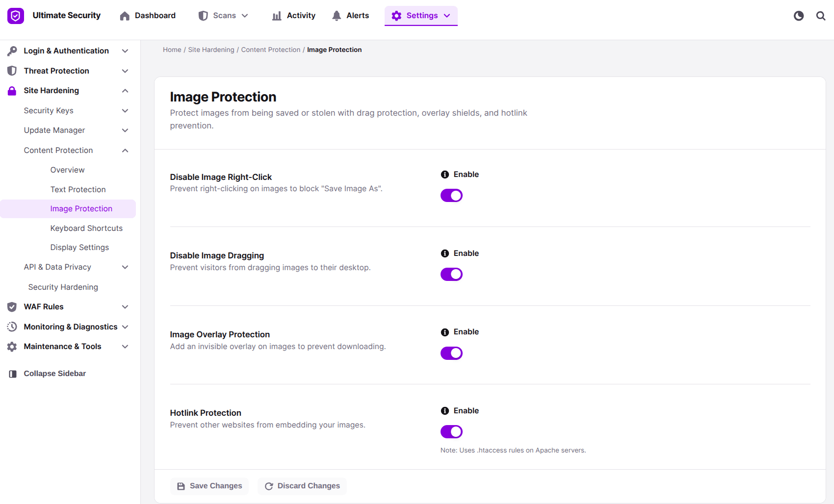
Task: Collapse Site Hardening section chevron
Action: click(x=125, y=91)
